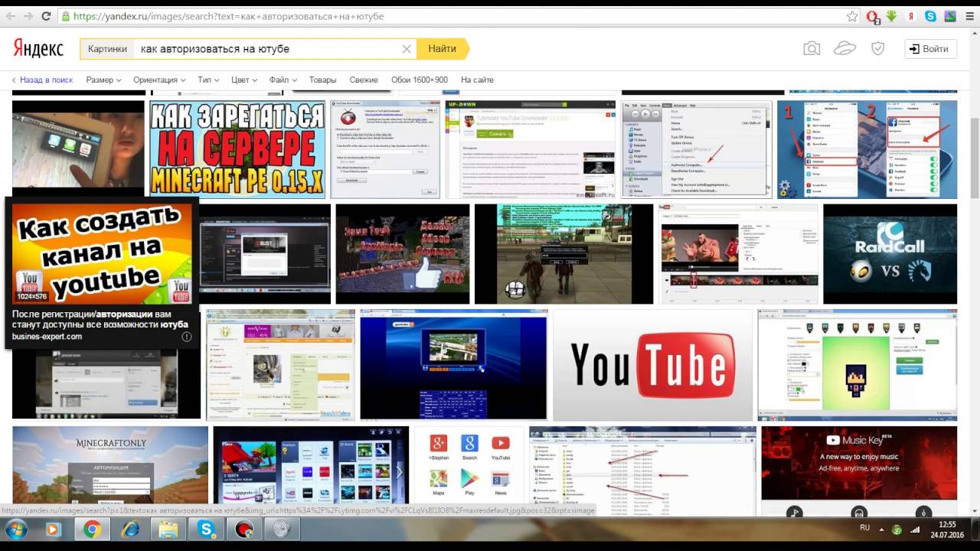The height and width of the screenshot is (551, 980).
Task: Expand the Файл filter dropdown
Action: click(x=283, y=80)
